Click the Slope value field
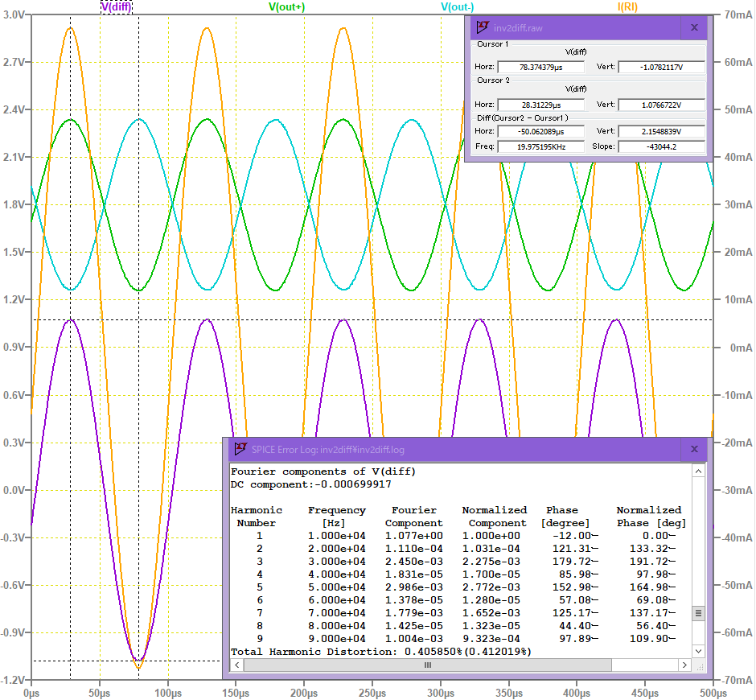 (661, 146)
